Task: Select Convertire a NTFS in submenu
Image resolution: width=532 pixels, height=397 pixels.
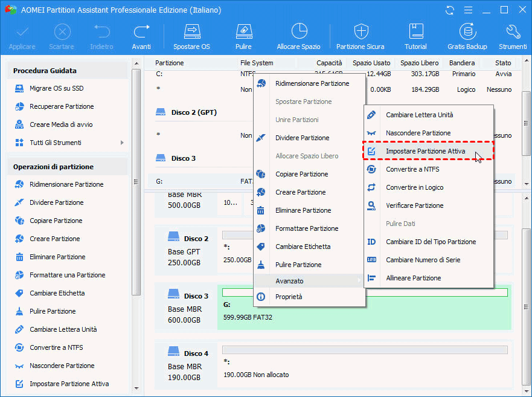Action: click(412, 169)
